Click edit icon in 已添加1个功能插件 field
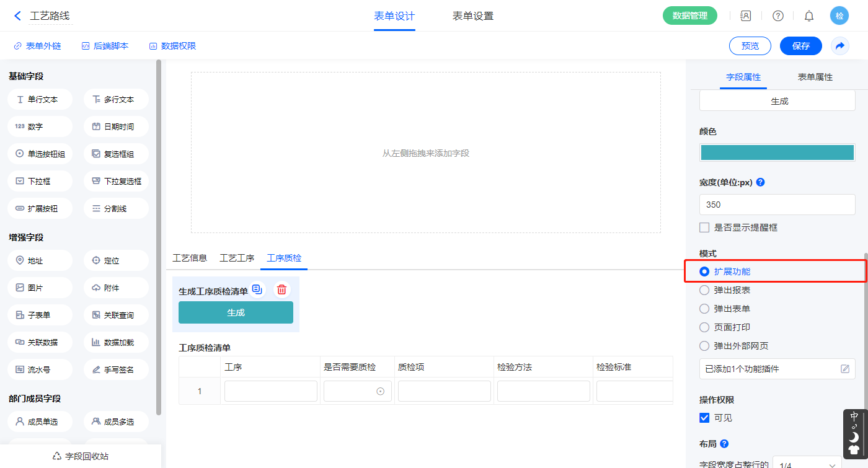Image resolution: width=868 pixels, height=468 pixels. [x=844, y=369]
